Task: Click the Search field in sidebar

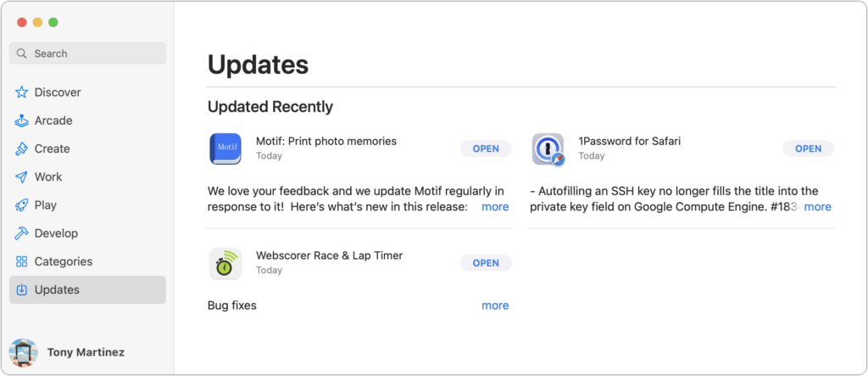Action: click(87, 53)
